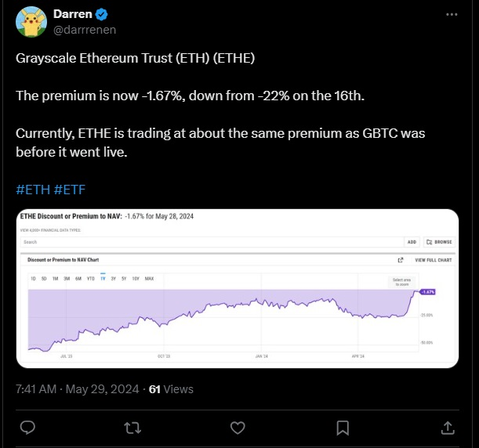Viewport: 479px width, 448px height.
Task: Open the #ETF hashtag
Action: [x=69, y=190]
